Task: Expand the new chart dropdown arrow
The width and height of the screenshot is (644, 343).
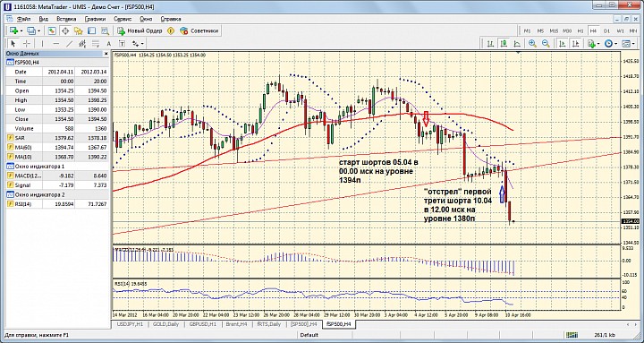Action: coord(21,30)
